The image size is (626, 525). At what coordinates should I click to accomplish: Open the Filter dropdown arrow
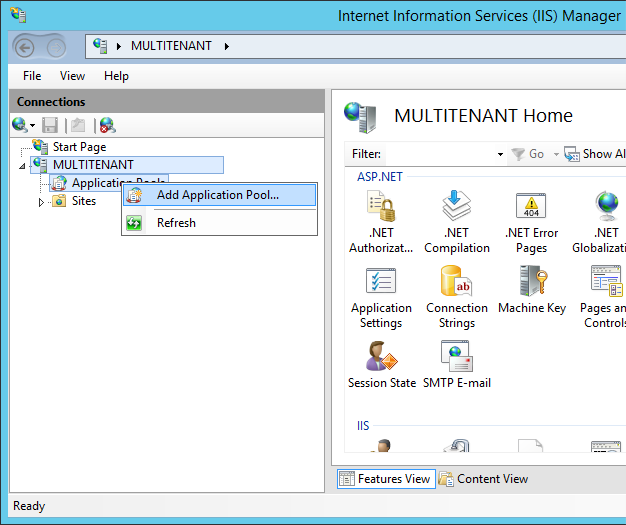(500, 154)
